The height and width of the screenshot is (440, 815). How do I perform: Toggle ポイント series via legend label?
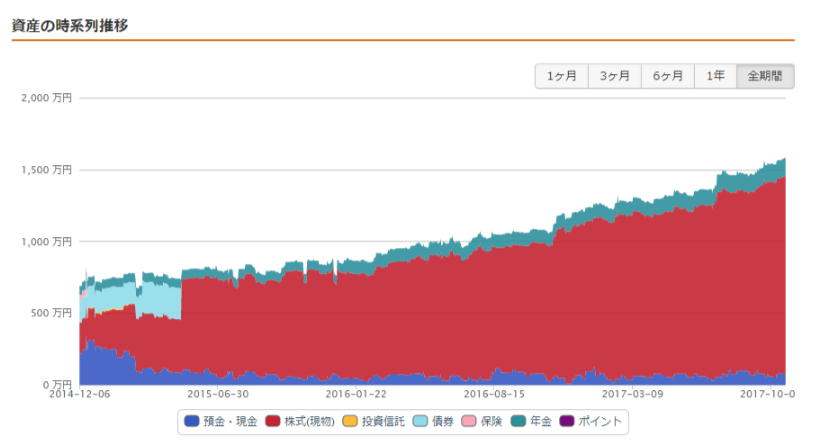click(600, 421)
